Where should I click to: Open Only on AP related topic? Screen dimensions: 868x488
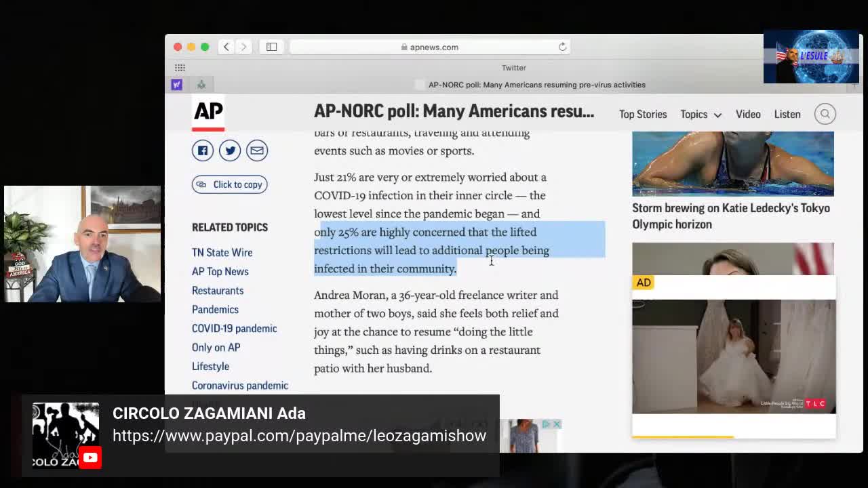(x=216, y=347)
